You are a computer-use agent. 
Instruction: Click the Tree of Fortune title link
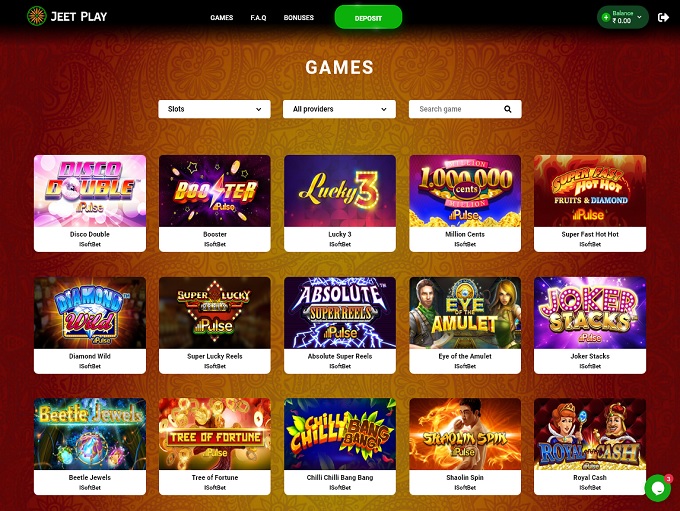coord(215,477)
